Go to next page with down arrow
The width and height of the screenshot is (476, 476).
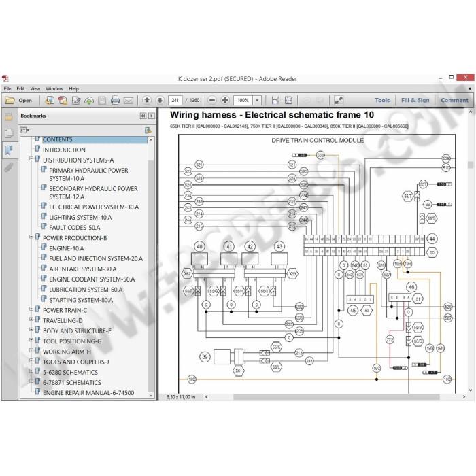[160, 100]
